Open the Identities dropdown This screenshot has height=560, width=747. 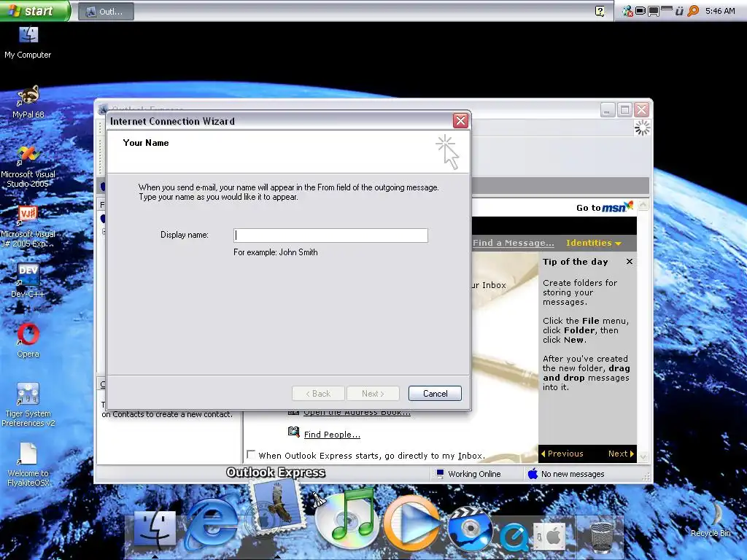coord(594,243)
